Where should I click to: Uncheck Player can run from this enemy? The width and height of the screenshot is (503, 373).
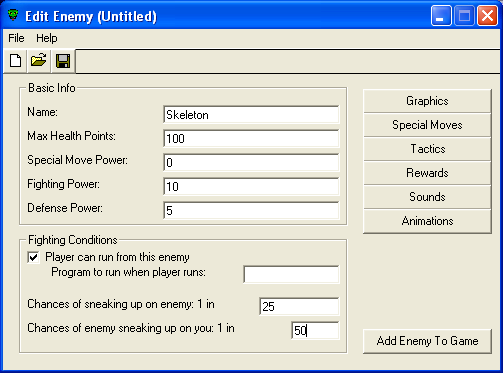[x=33, y=257]
